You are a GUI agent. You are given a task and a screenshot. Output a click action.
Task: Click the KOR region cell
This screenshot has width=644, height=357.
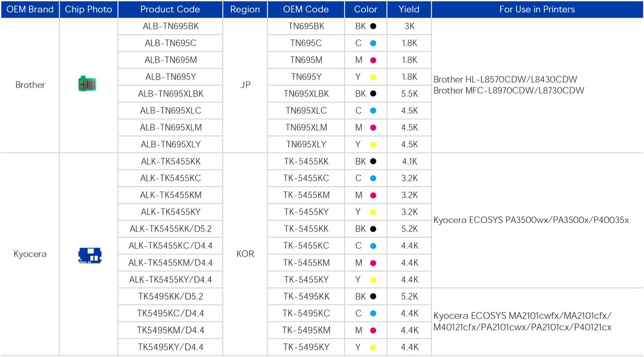click(x=245, y=254)
